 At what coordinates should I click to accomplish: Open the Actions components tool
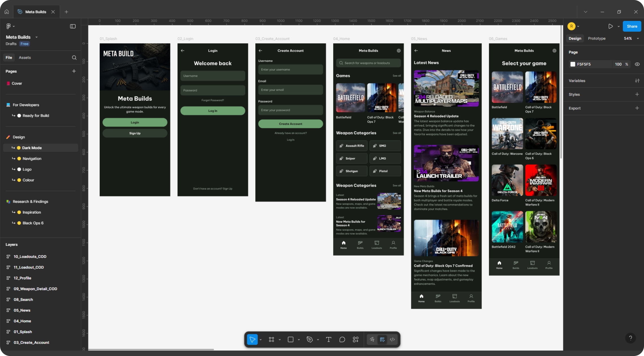[x=356, y=339]
